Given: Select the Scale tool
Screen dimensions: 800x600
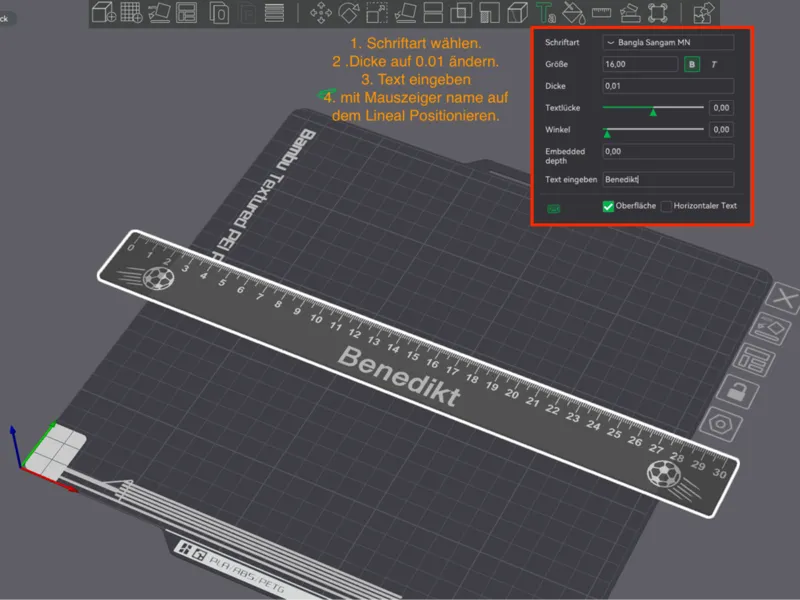Looking at the screenshot, I should click(377, 13).
